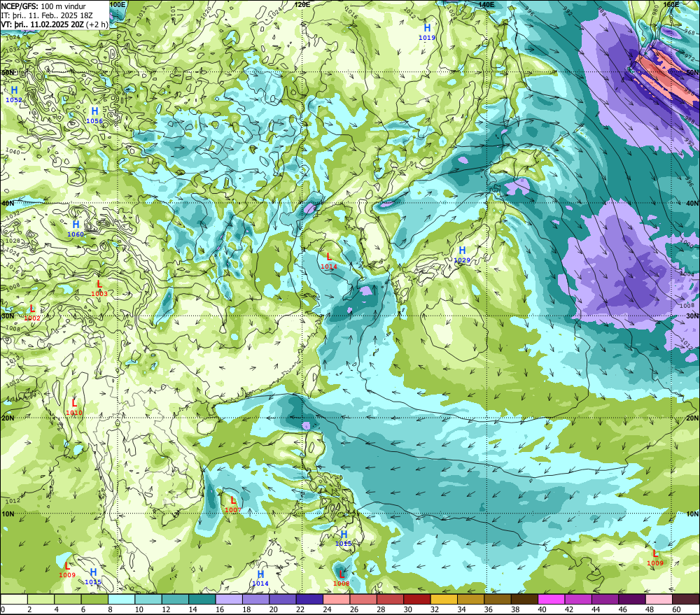The width and height of the screenshot is (700, 615).
Task: Click the L 1010 low pressure marker
Action: pyautogui.click(x=74, y=407)
